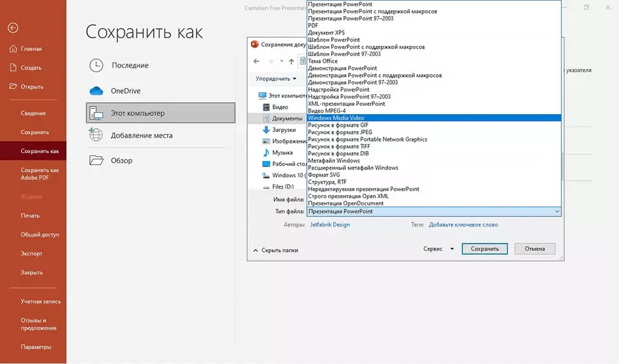Screen dimensions: 619x364
Task: Open Печать in sidebar
Action: (x=33, y=215)
